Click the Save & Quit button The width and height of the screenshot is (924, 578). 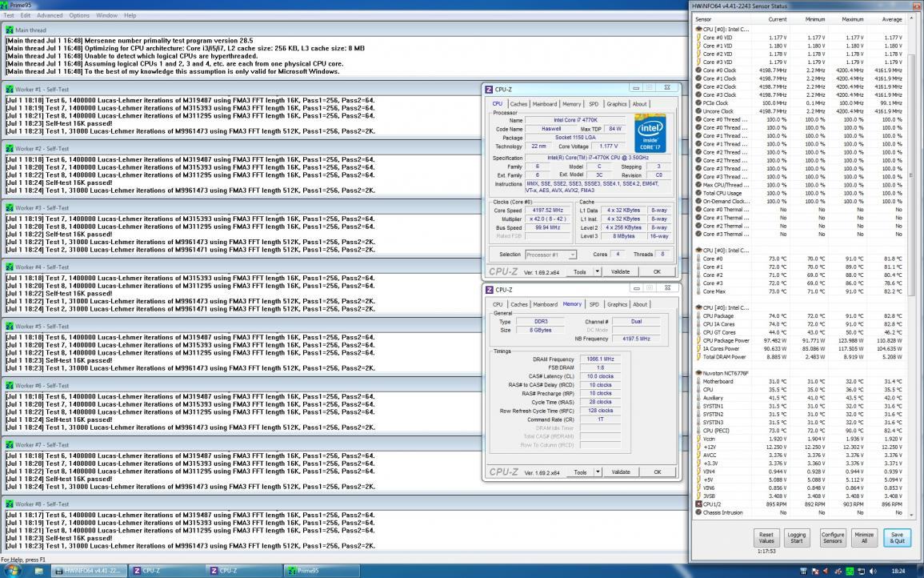(897, 537)
